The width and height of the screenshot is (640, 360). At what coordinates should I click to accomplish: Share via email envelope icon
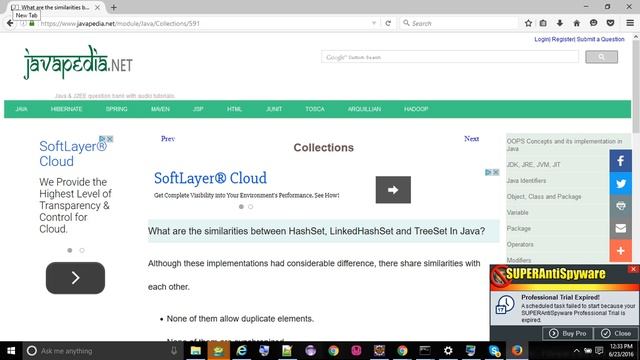(x=621, y=228)
